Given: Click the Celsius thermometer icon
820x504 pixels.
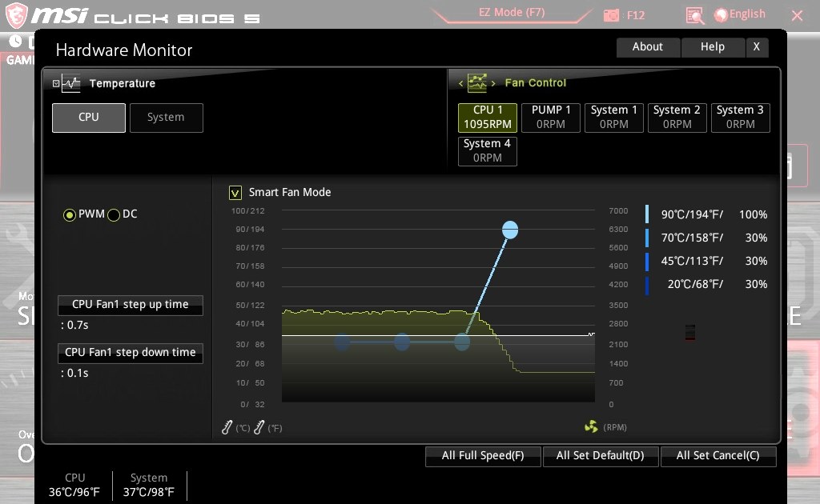Looking at the screenshot, I should coord(227,427).
